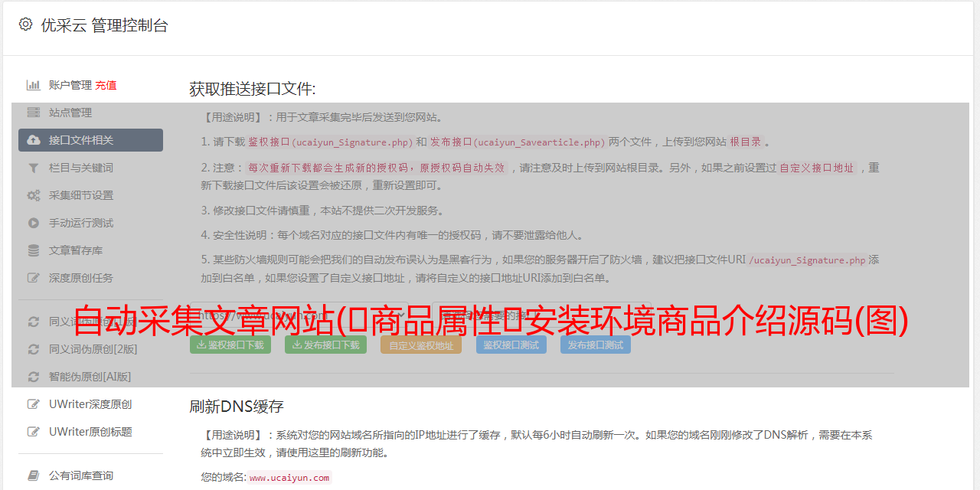980x490 pixels.
Task: Click the /ucaiyun_Signature.php URI text
Action: [807, 260]
